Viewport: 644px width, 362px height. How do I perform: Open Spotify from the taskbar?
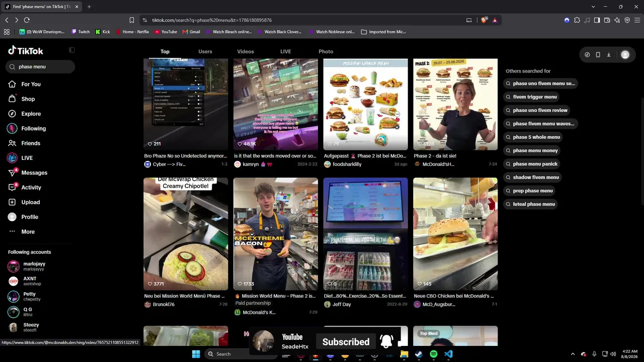tap(434, 354)
